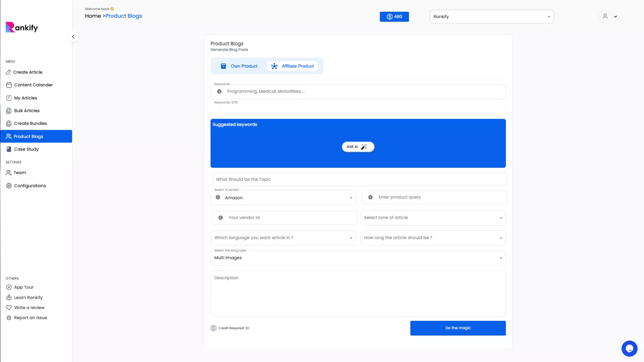Click the keywords field info icon

click(x=219, y=92)
